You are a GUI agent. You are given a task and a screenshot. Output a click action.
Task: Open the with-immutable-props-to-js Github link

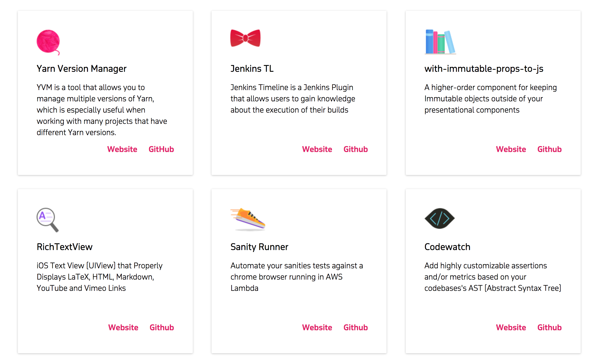click(x=550, y=149)
